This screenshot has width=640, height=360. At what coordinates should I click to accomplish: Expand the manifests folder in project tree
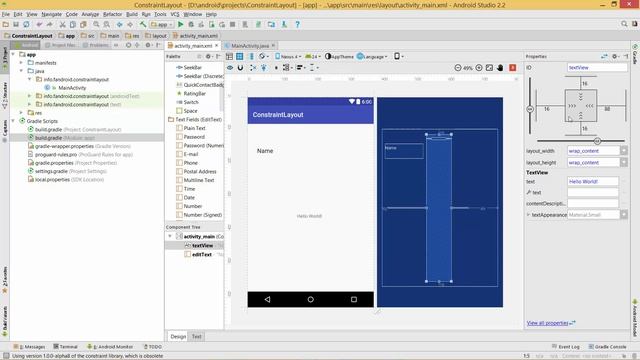click(21, 63)
